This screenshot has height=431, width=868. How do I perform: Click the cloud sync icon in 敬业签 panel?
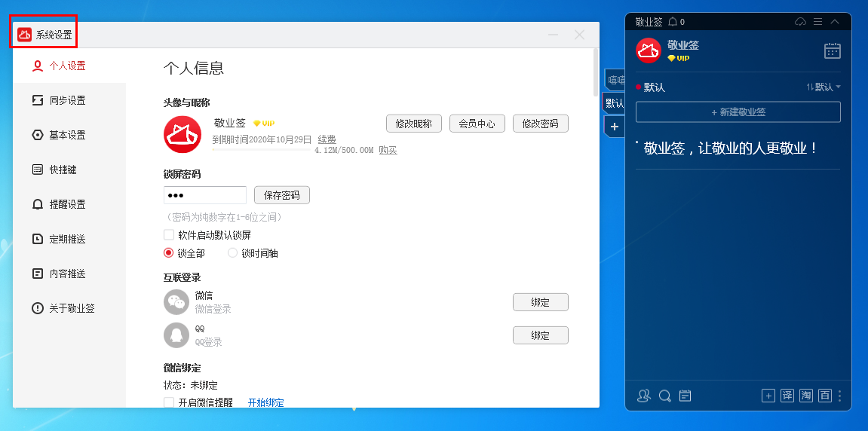click(800, 22)
